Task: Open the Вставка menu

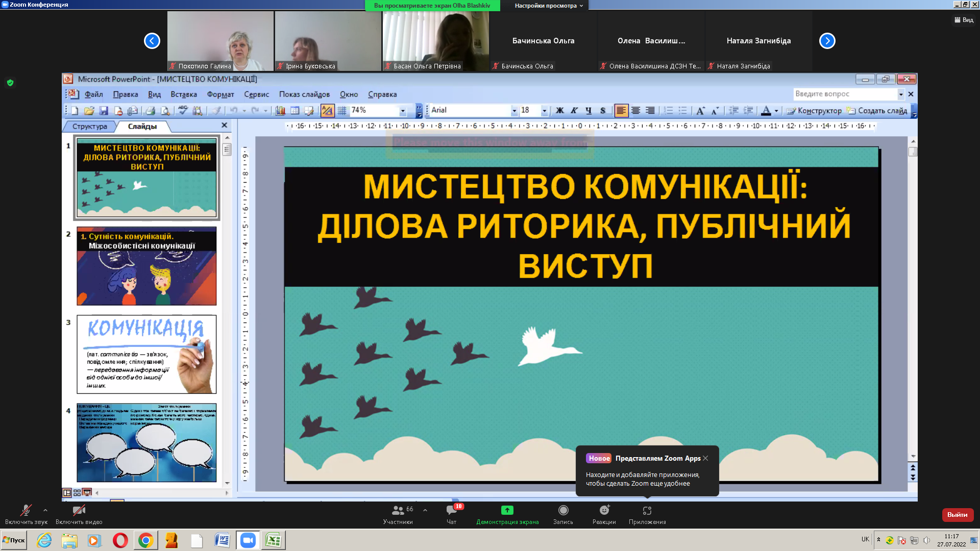Action: click(x=184, y=94)
